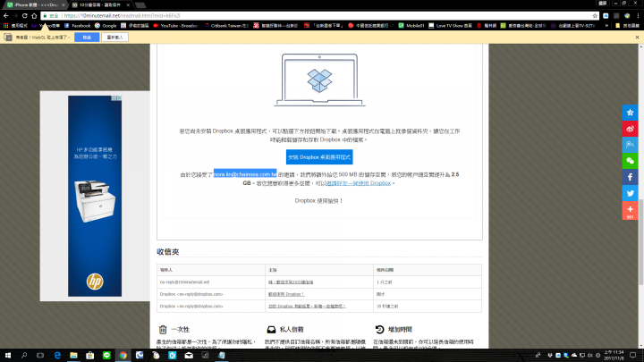
Task: Open the invite friends to Dropbox link
Action: pos(358,183)
